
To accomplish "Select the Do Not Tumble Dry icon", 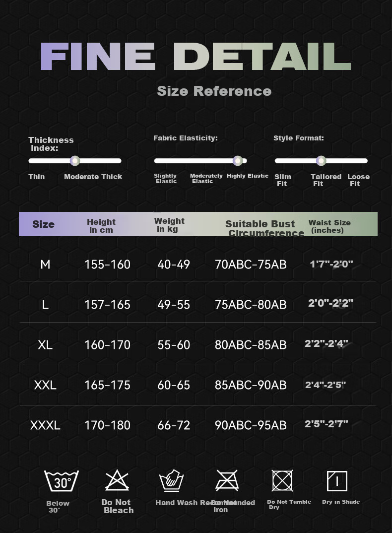I will (x=282, y=481).
